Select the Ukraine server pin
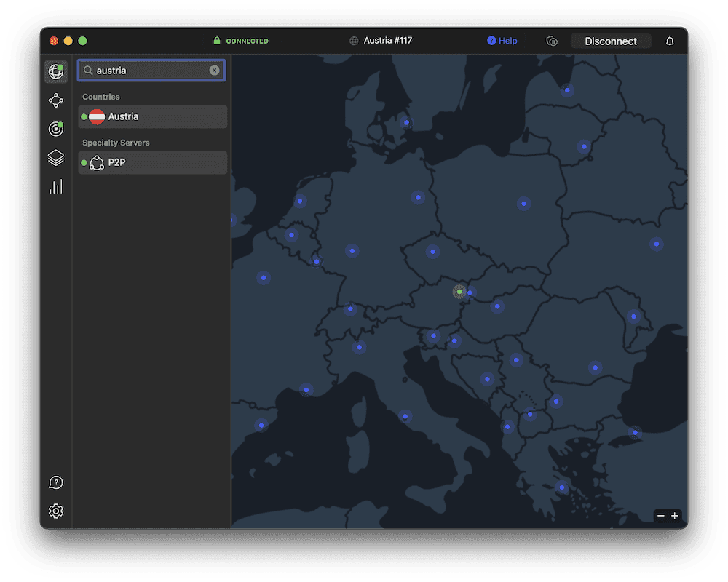Viewport: 728px width, 582px height. 657,244
